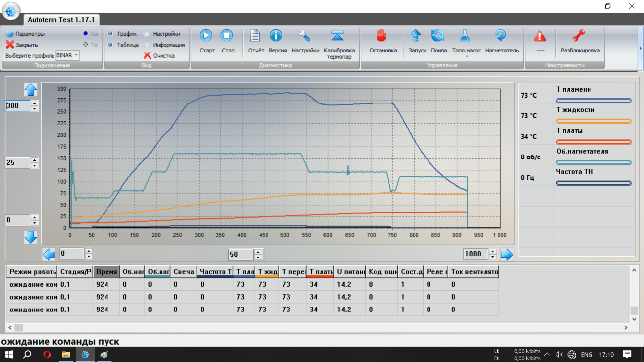The width and height of the screenshot is (644, 362).
Task: Click Закрыть to close the connection
Action: click(22, 45)
